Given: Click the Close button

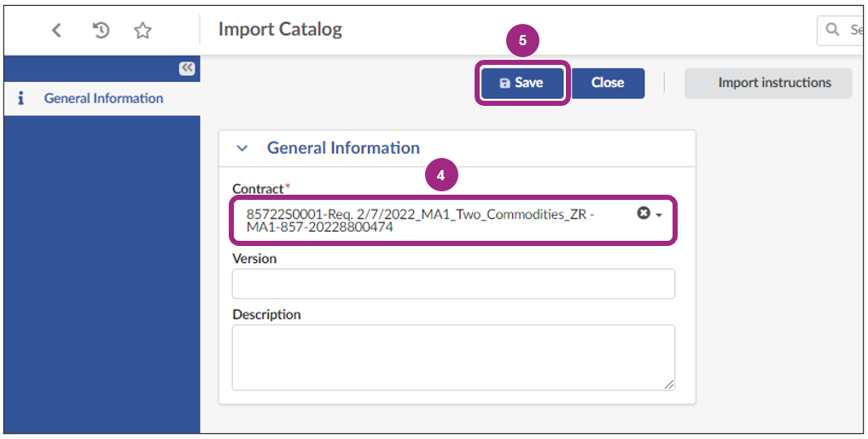Looking at the screenshot, I should coord(608,83).
